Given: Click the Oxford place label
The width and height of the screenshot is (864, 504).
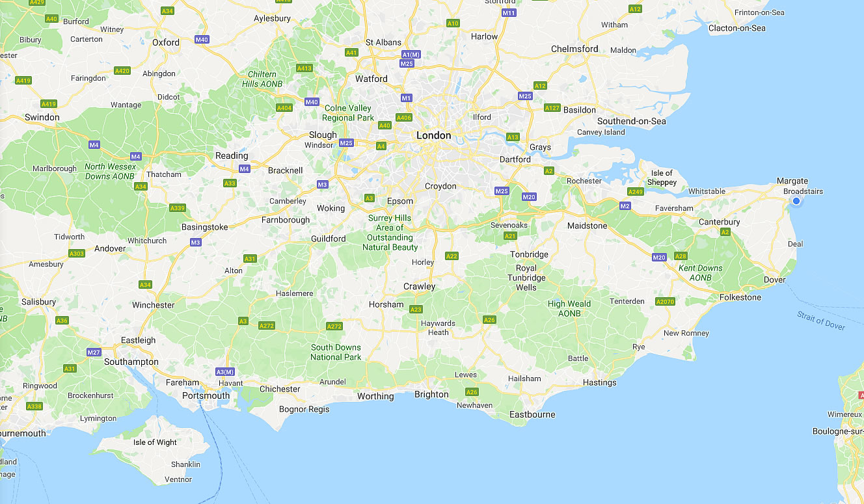Looking at the screenshot, I should pos(166,42).
